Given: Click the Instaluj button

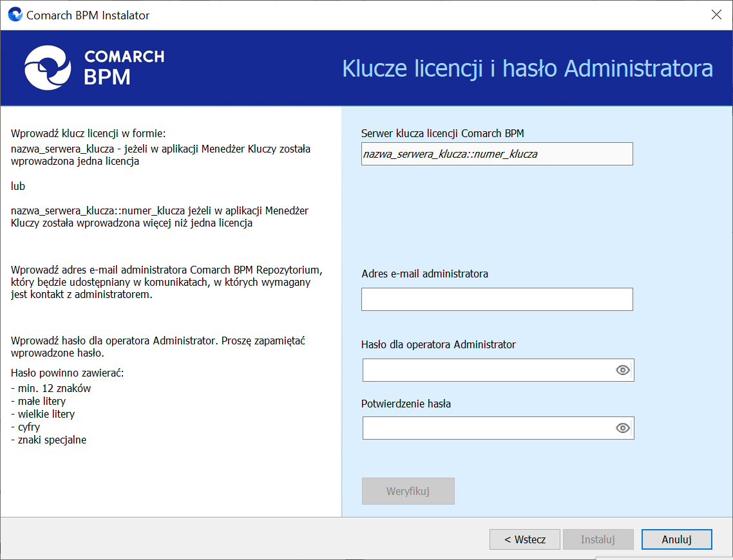Looking at the screenshot, I should (x=598, y=539).
